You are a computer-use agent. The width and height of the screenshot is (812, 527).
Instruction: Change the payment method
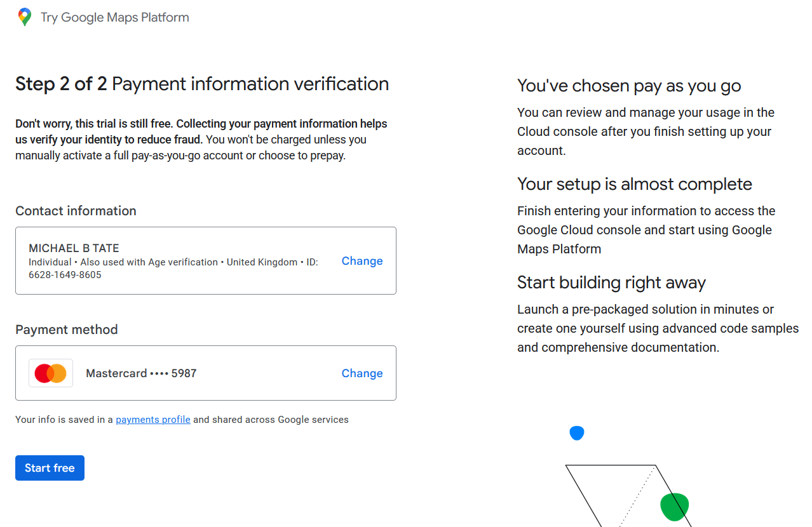click(362, 373)
